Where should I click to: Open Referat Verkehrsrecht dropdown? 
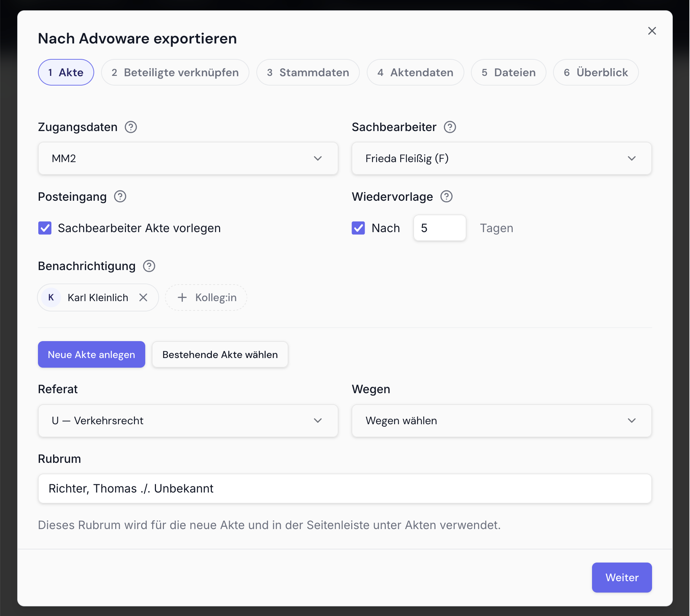[x=188, y=421]
